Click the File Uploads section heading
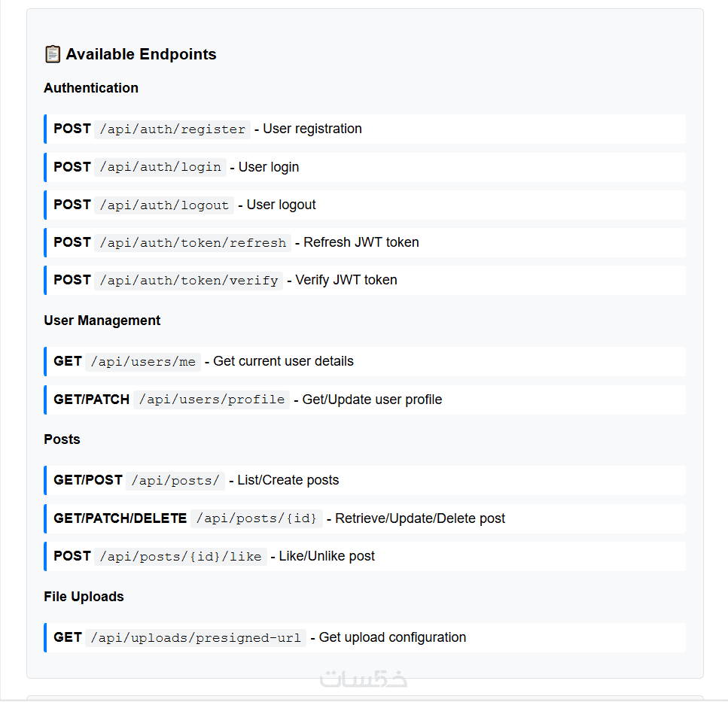 pyautogui.click(x=84, y=597)
